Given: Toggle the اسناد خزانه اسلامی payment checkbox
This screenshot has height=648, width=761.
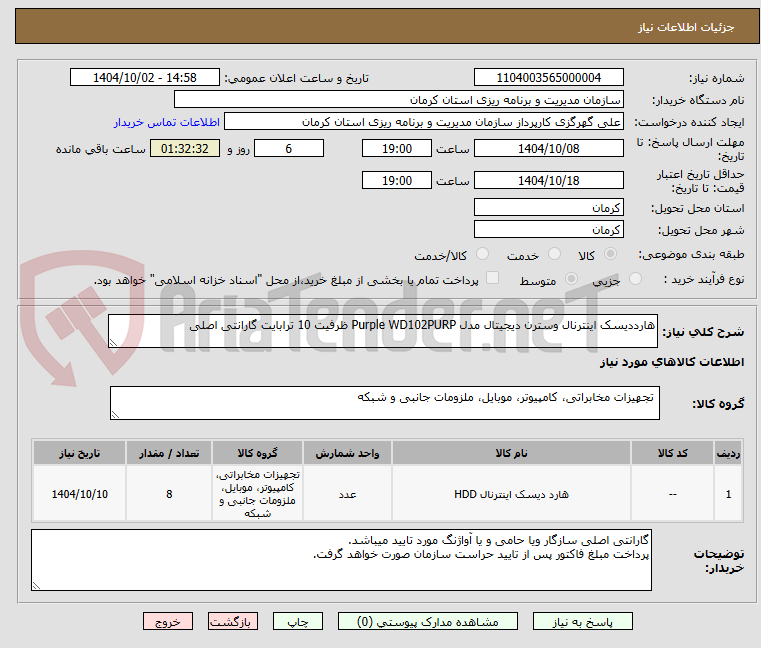Looking at the screenshot, I should (x=492, y=278).
